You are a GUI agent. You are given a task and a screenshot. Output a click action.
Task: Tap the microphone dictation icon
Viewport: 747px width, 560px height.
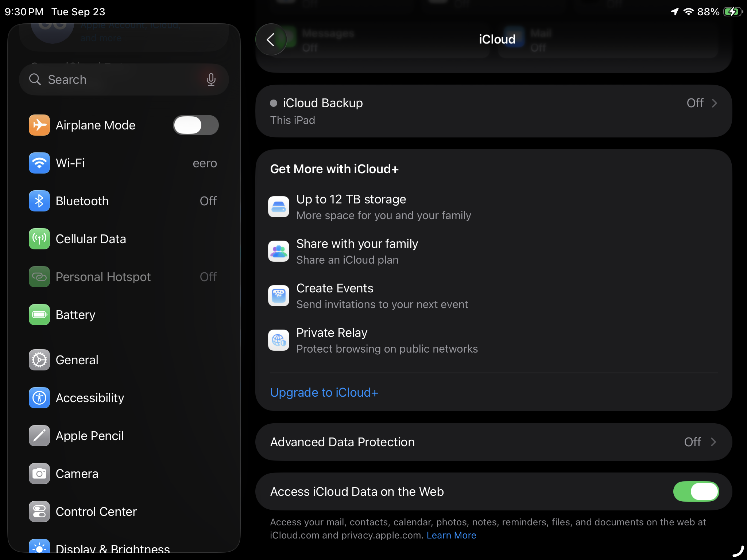click(211, 79)
